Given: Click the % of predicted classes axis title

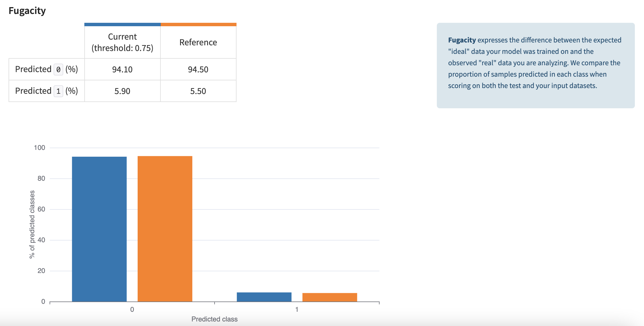Looking at the screenshot, I should [x=32, y=224].
